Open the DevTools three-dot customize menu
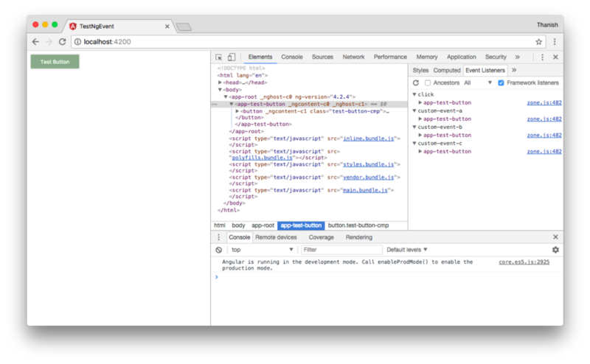 click(542, 57)
